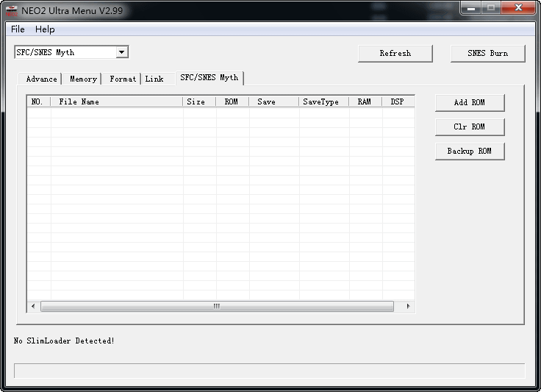The image size is (541, 392).
Task: Expand the SFC/SNES Myth dropdown
Action: 122,52
